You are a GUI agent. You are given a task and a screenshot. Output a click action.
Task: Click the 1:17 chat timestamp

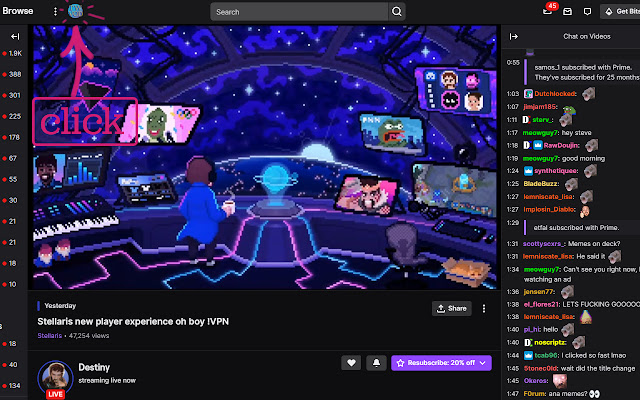pyautogui.click(x=512, y=133)
